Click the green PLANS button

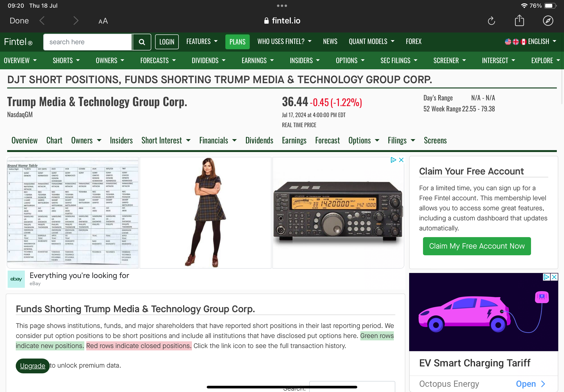click(x=237, y=42)
